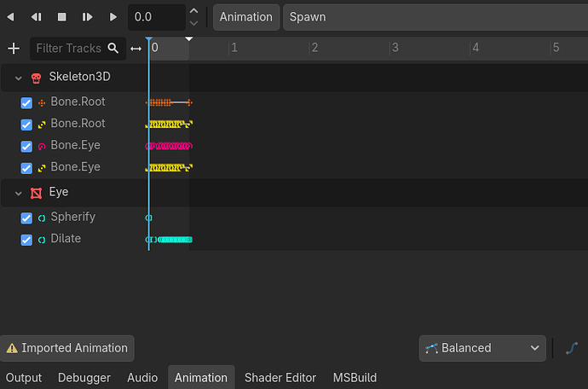Image resolution: width=588 pixels, height=389 pixels.
Task: Click the Eye mesh node icon
Action: tap(36, 194)
